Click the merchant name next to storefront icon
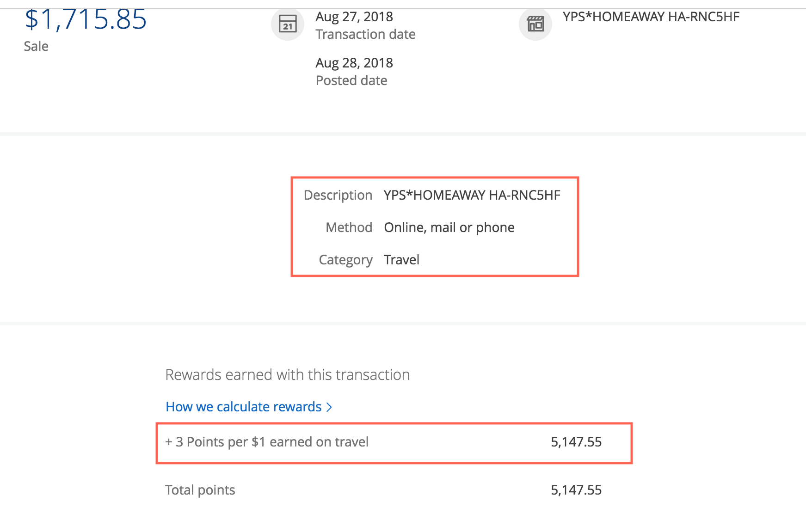The height and width of the screenshot is (532, 806). click(651, 17)
